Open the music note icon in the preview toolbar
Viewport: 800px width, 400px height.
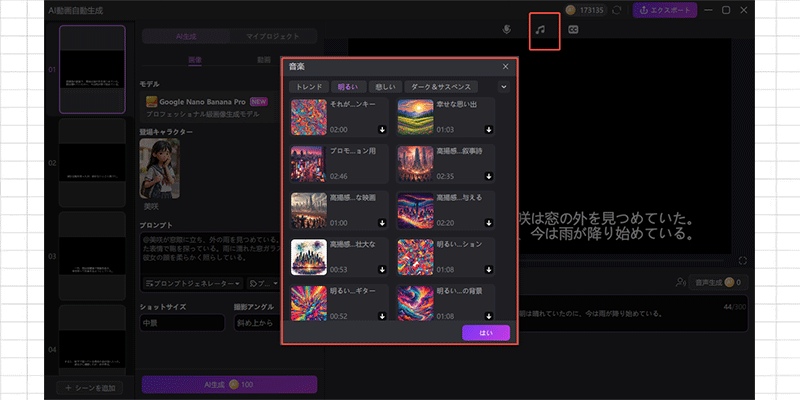pyautogui.click(x=541, y=30)
